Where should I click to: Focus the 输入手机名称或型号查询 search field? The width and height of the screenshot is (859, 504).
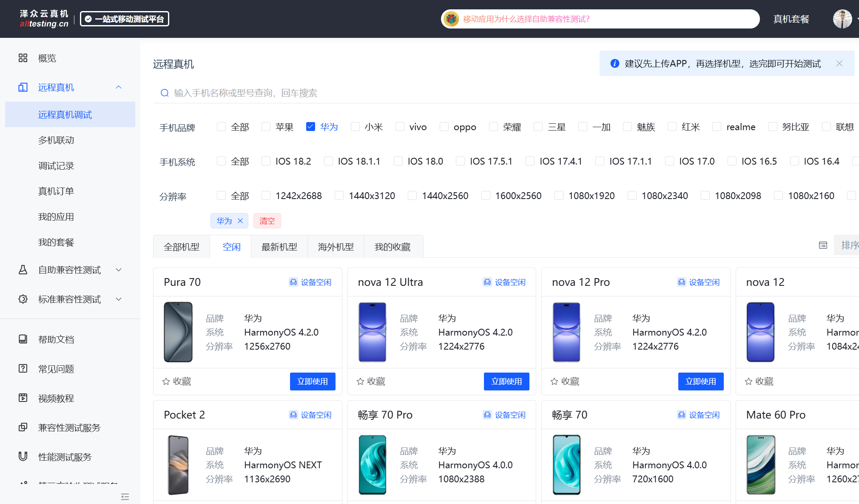pos(506,93)
